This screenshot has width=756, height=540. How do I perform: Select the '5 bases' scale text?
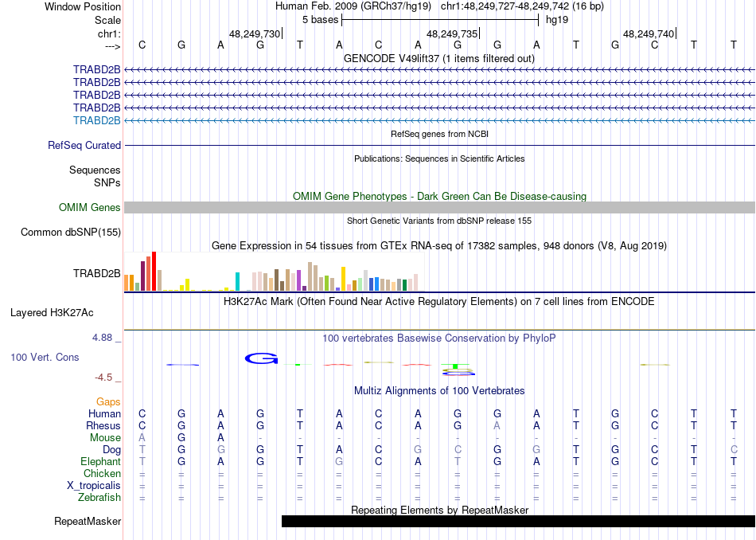[x=320, y=20]
